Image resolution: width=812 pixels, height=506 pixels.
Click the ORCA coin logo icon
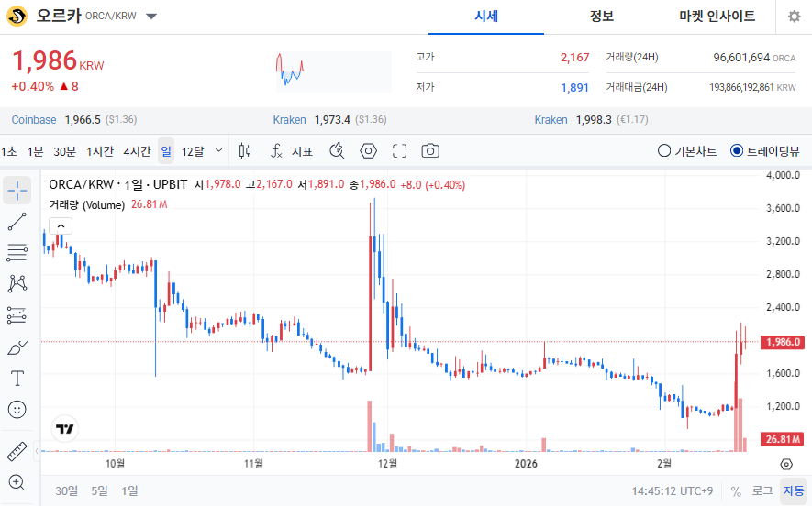17,16
